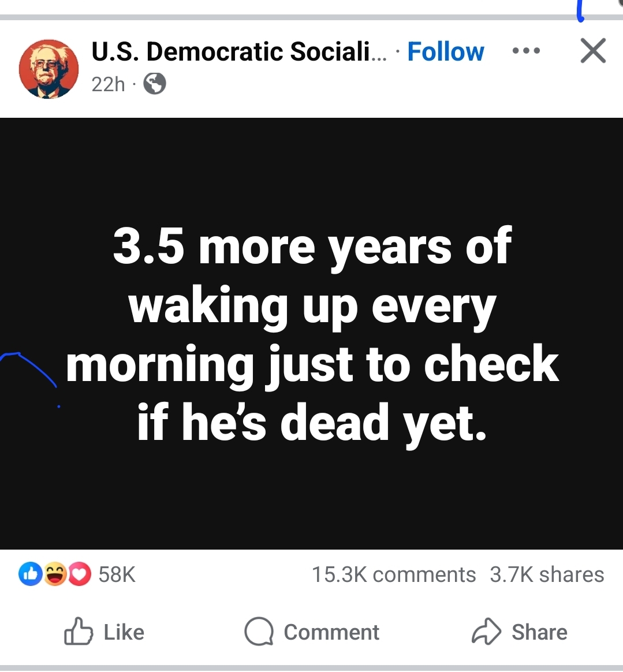Viewport: 623px width, 672px height.
Task: Click the 22h post timestamp
Action: pos(108,84)
